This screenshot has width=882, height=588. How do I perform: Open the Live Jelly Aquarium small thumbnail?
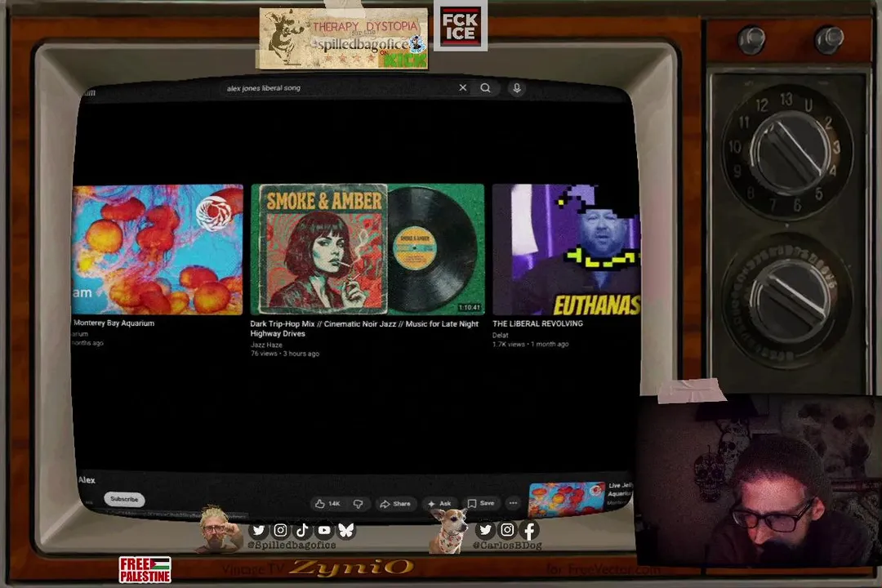567,498
